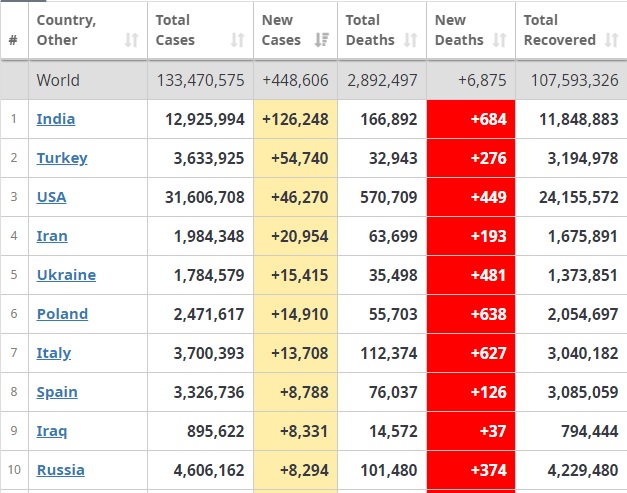Follow the USA link
The width and height of the screenshot is (627, 493).
tap(52, 197)
